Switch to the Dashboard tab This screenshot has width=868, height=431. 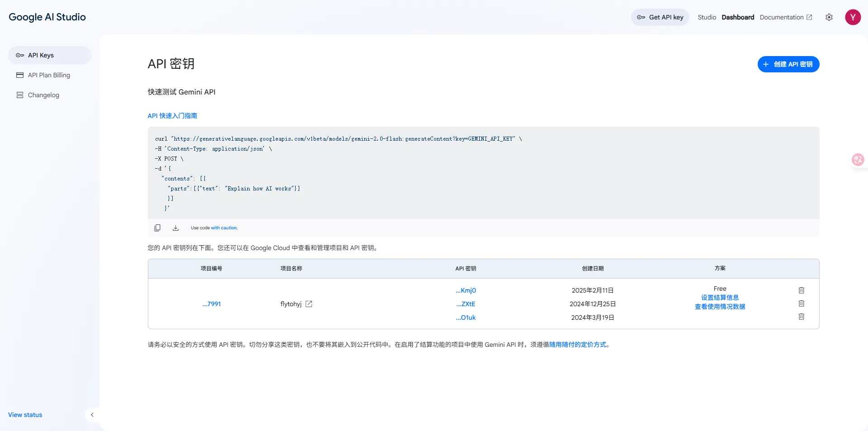[737, 17]
